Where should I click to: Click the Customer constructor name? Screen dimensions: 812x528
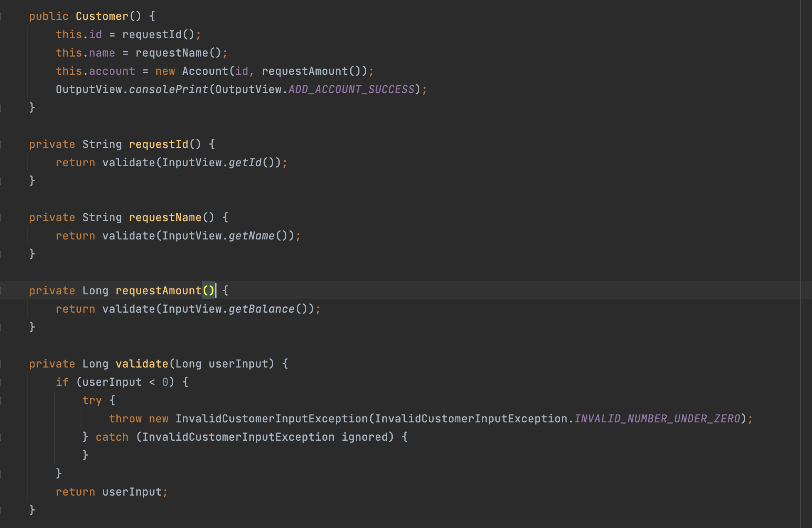coord(102,16)
